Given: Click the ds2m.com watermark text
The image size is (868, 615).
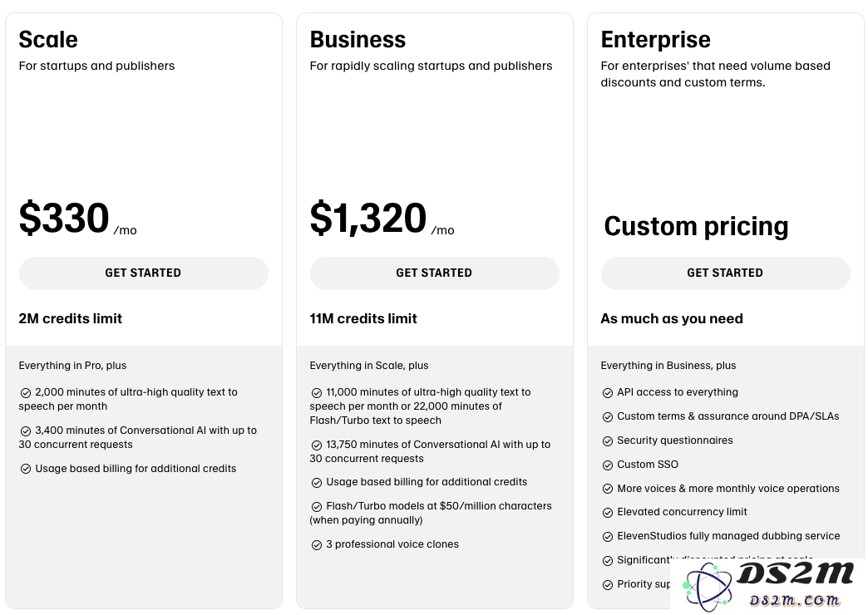Looking at the screenshot, I should (795, 600).
